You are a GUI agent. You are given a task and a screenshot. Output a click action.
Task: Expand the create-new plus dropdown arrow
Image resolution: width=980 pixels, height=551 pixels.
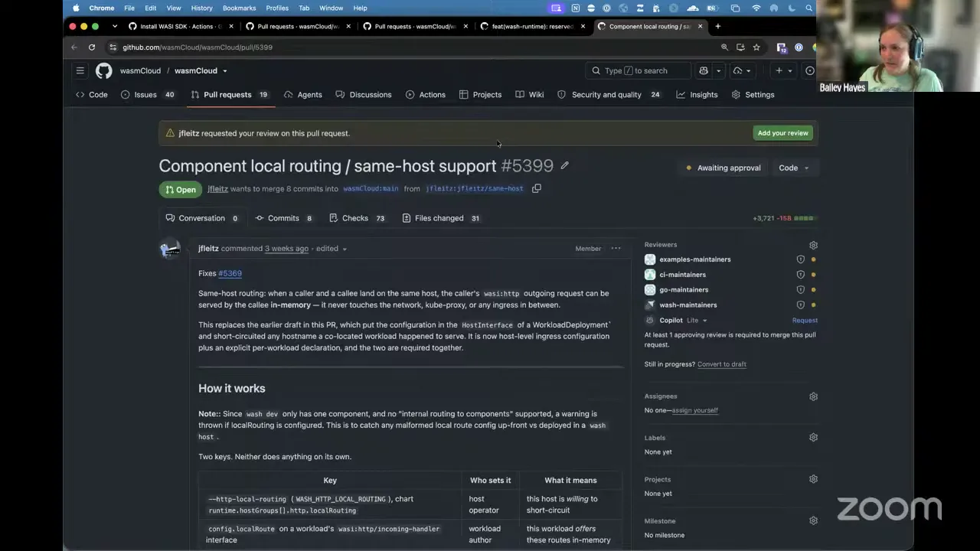[789, 71]
